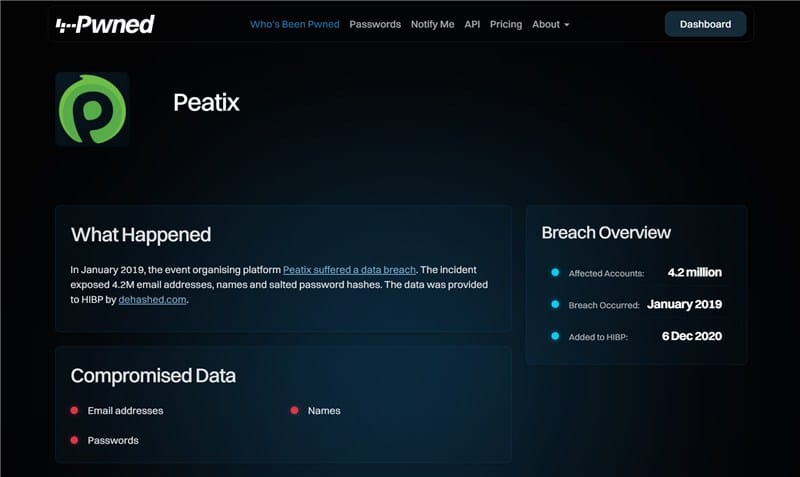Click the green Peatix logo image
800x477 pixels.
[x=92, y=109]
